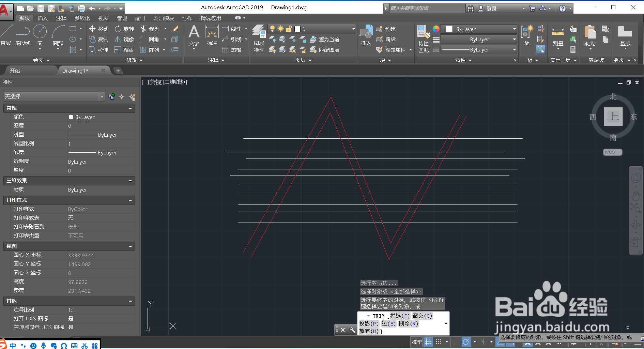Select the Line (直线) drawing tool
The height and width of the screenshot is (349, 644).
(6, 35)
